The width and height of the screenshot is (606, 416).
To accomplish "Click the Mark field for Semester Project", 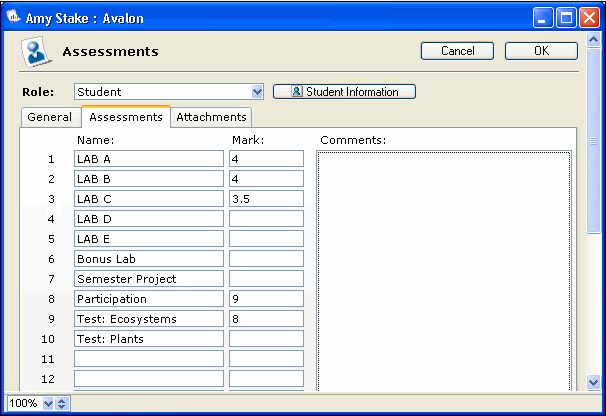I will [x=265, y=279].
